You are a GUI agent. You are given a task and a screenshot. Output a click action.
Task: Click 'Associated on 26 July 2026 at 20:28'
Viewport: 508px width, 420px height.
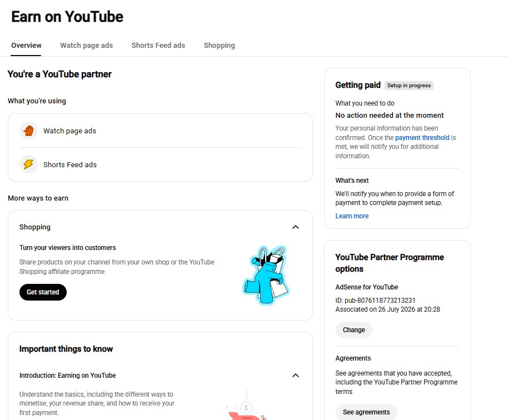click(x=387, y=309)
